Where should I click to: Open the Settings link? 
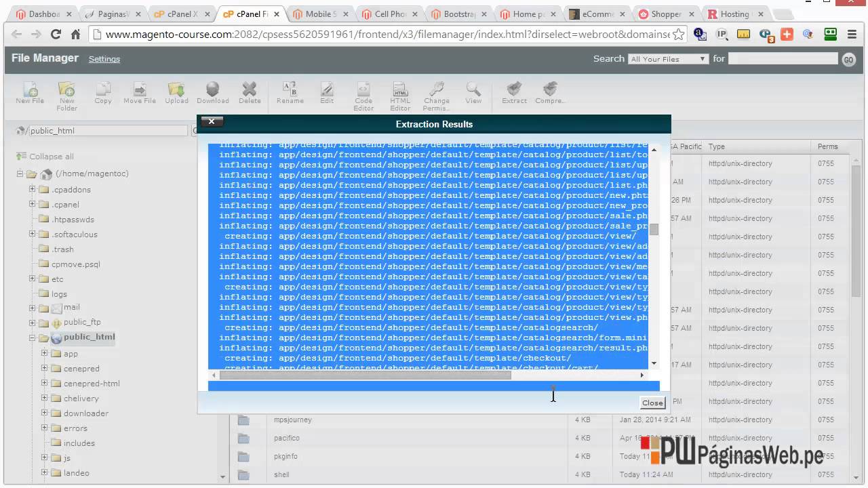[104, 59]
